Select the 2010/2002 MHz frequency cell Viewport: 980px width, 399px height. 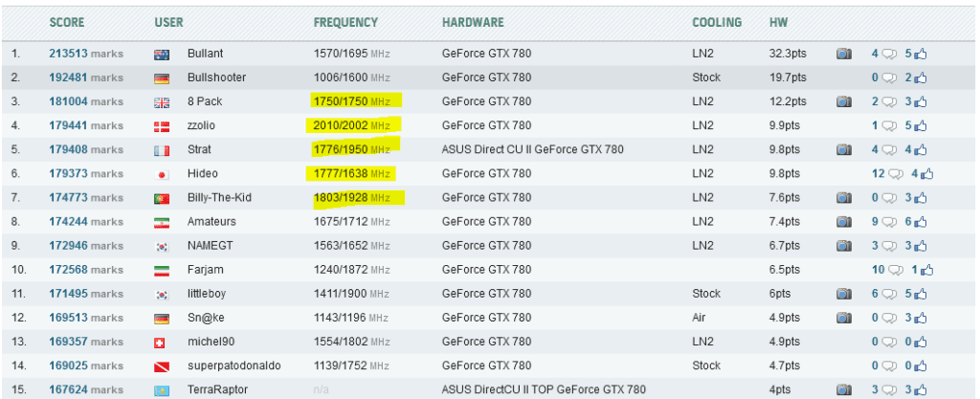[352, 126]
